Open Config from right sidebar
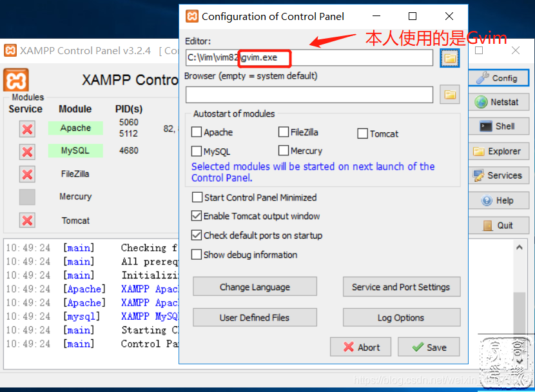 pyautogui.click(x=498, y=78)
